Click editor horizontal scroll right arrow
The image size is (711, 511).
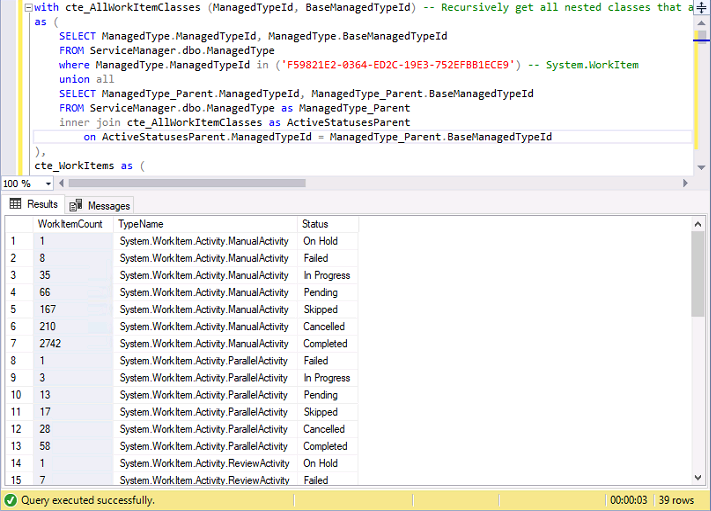(686, 183)
